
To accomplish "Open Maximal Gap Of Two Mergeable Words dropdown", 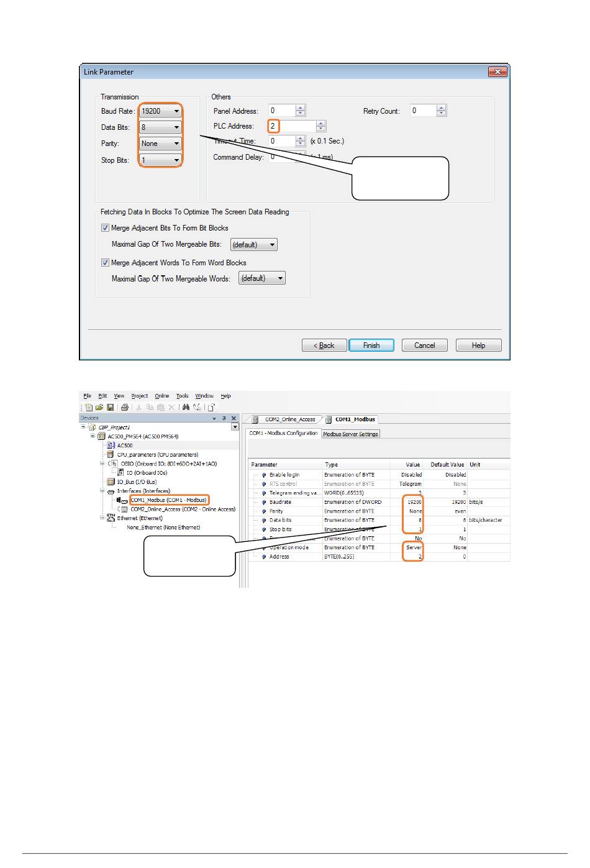I will click(x=262, y=278).
